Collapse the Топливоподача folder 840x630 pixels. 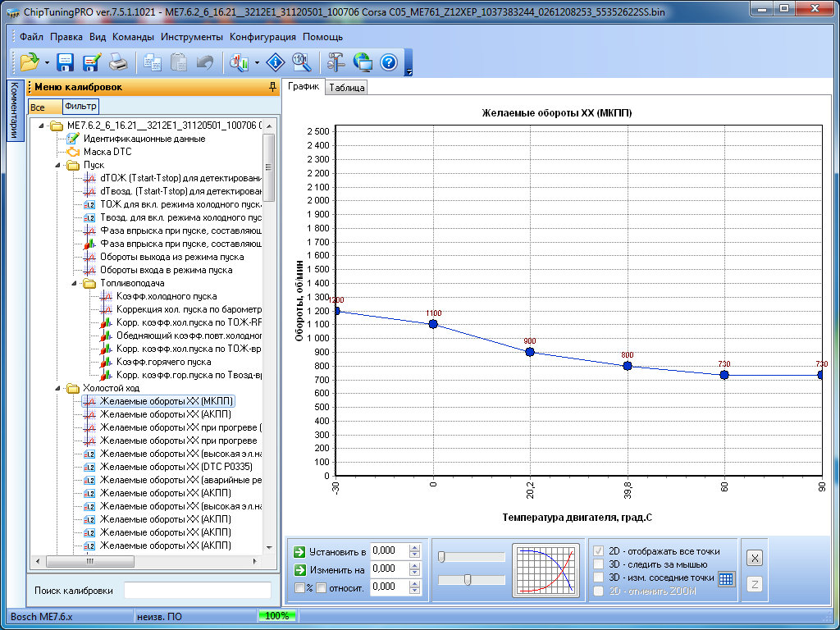75,283
